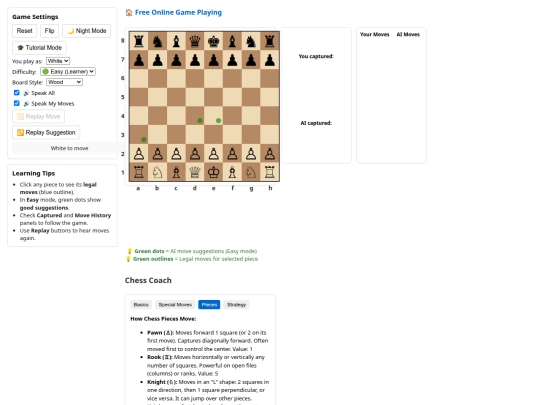Click the green suggestion dot on a3

tap(144, 139)
